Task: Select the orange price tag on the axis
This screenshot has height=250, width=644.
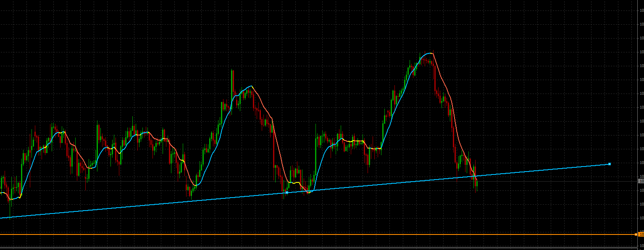Action: pos(641,234)
